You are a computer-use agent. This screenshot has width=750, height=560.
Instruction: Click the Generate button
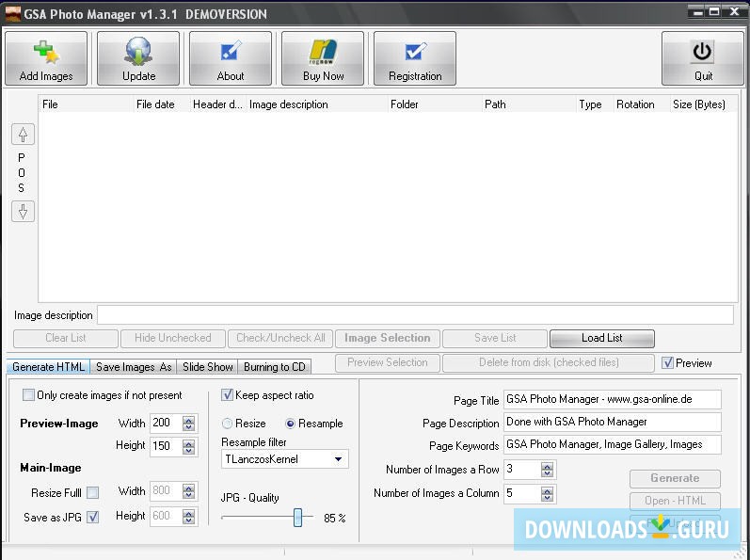tap(675, 478)
